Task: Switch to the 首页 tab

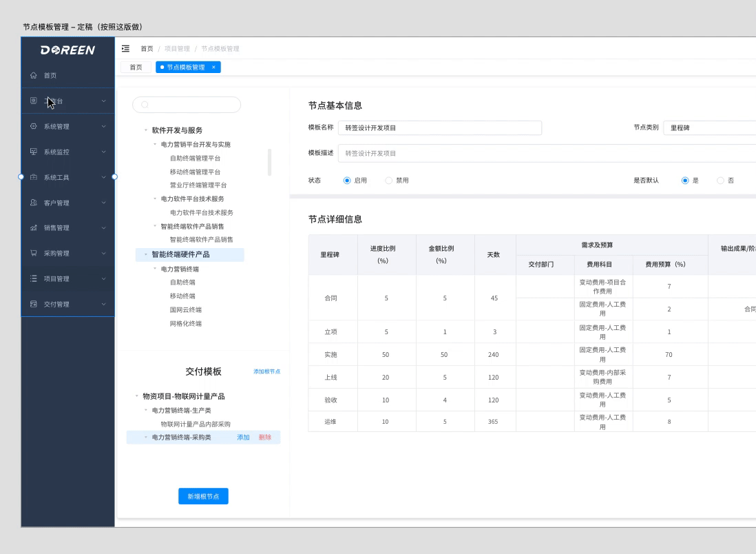Action: pos(136,67)
